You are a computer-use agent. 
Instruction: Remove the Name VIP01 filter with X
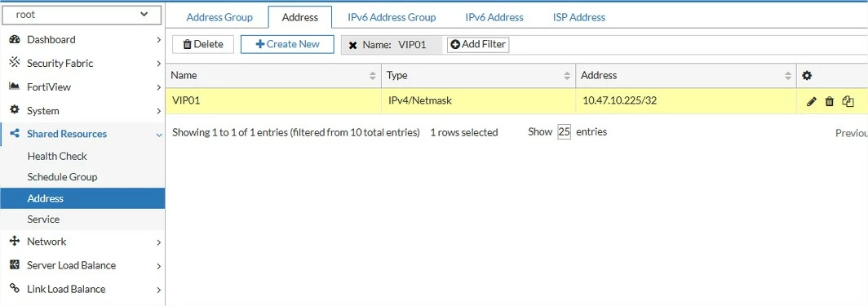coord(352,46)
